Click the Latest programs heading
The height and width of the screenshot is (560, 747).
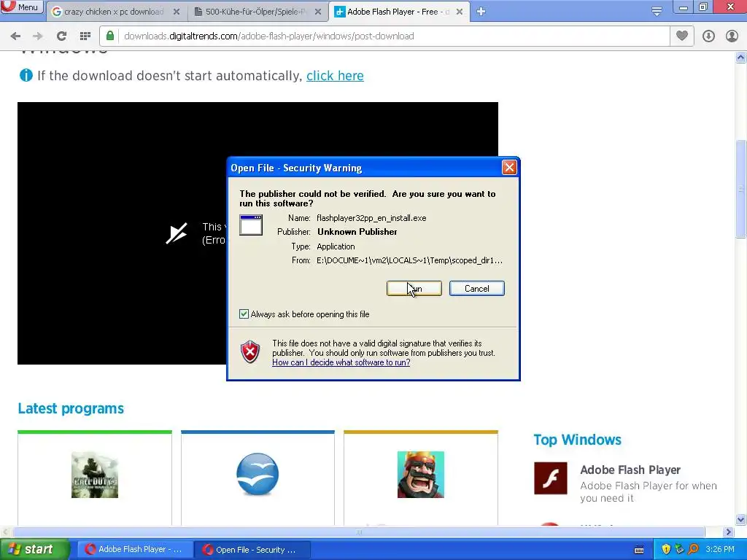[x=71, y=408]
